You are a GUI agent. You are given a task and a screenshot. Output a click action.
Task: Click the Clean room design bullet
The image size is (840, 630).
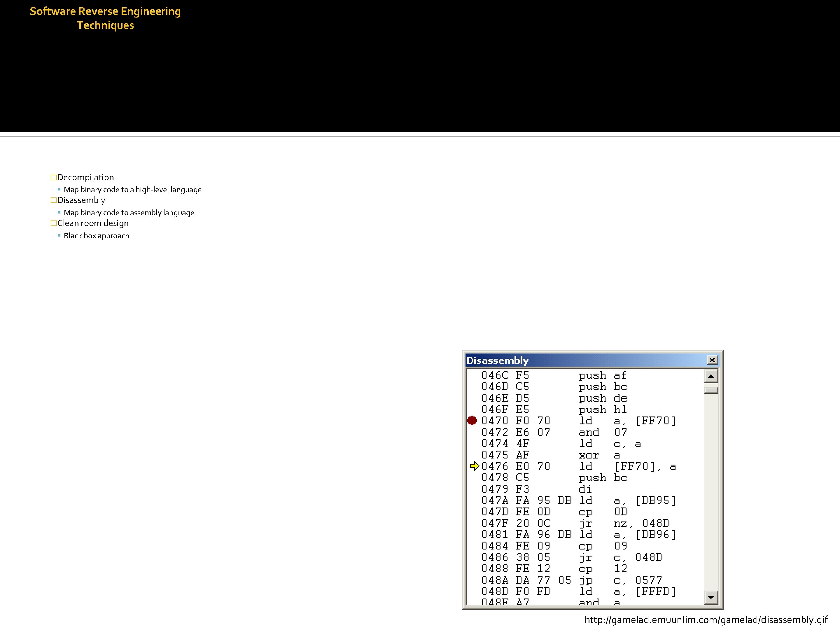point(93,223)
